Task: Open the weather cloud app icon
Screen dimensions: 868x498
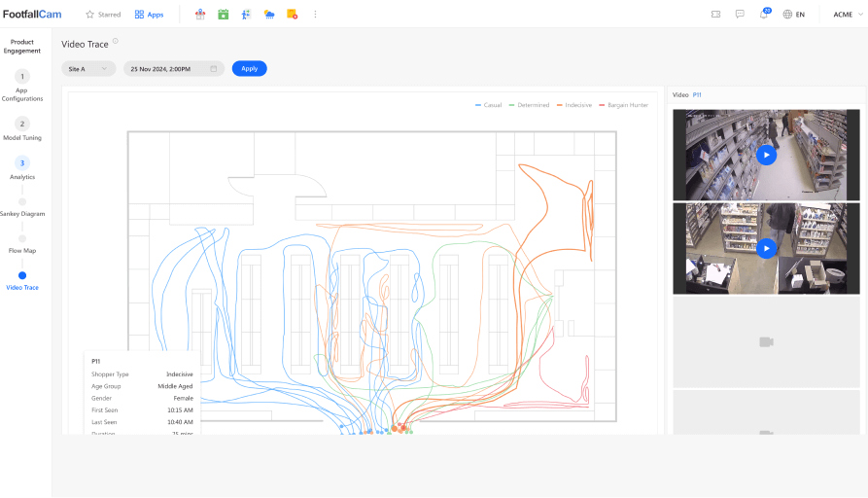Action: [x=269, y=15]
